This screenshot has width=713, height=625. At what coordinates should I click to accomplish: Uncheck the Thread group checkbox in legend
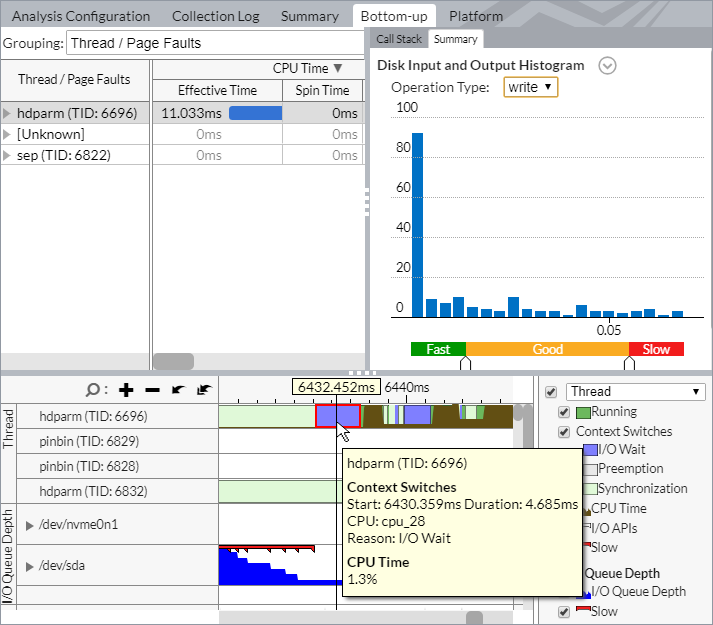point(551,392)
